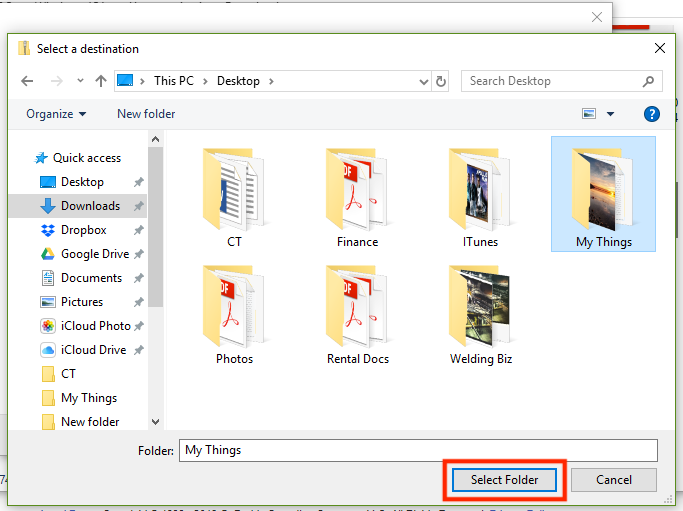Open the view options dropdown arrow
The height and width of the screenshot is (511, 683).
[x=610, y=114]
